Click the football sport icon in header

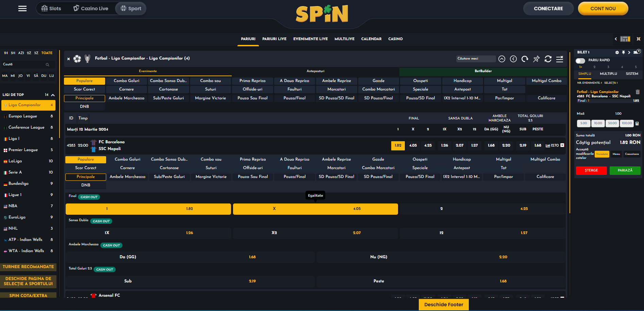pyautogui.click(x=77, y=59)
